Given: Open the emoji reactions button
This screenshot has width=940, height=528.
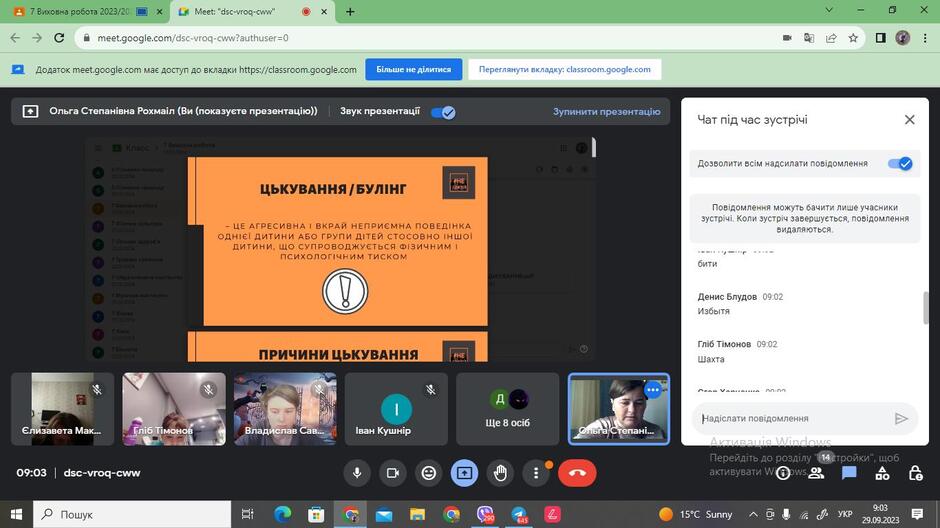Looking at the screenshot, I should (429, 473).
